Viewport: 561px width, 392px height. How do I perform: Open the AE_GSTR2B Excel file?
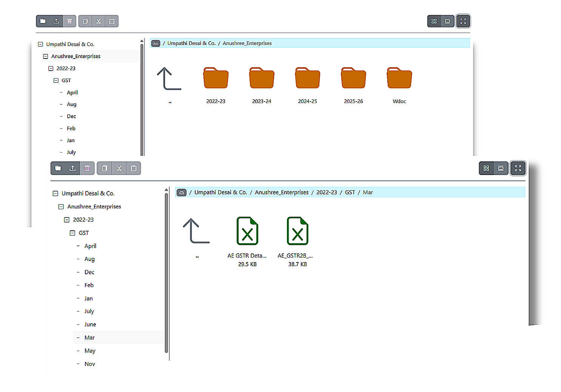297,231
